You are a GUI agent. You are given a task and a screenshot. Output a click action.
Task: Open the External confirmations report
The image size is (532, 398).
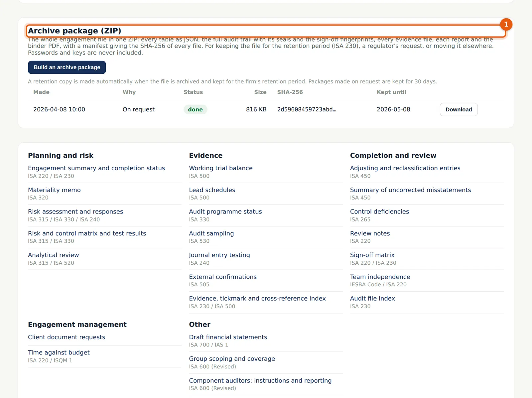223,277
